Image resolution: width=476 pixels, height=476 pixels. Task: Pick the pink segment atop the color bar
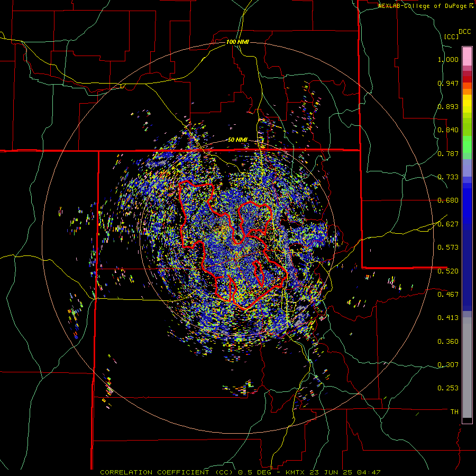click(467, 56)
